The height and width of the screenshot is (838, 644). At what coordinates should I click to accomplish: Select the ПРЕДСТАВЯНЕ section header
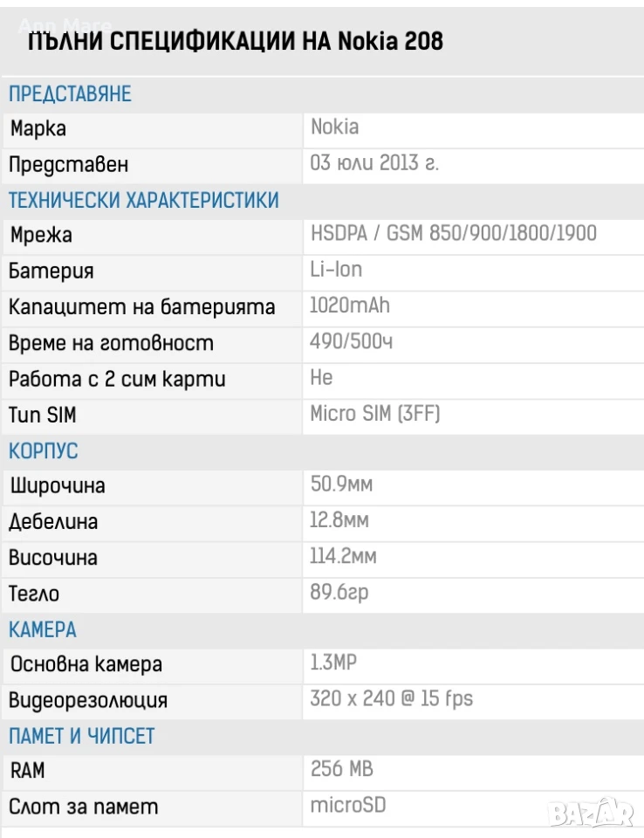pyautogui.click(x=70, y=94)
